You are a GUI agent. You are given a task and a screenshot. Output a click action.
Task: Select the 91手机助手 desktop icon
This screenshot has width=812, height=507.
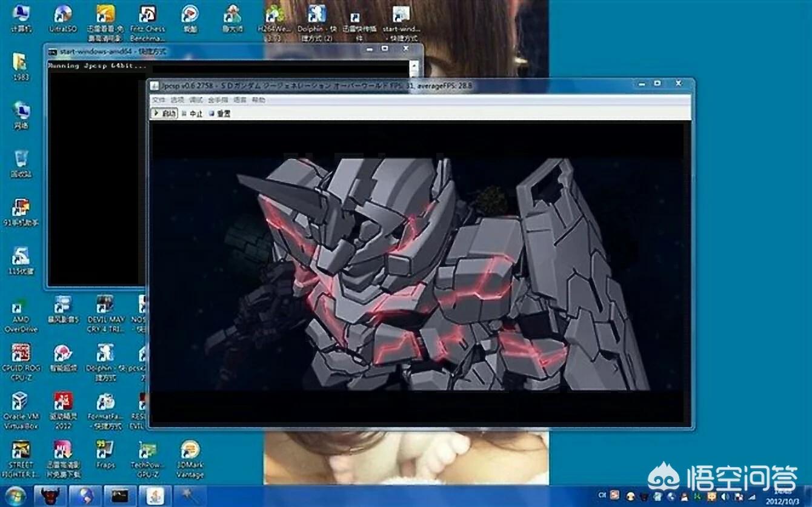click(21, 213)
